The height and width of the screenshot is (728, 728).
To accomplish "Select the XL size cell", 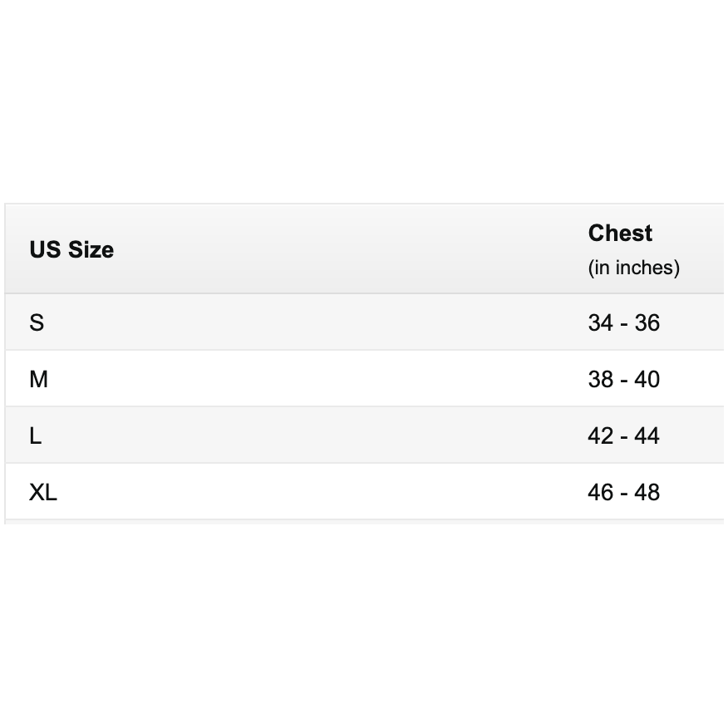I will tap(43, 492).
